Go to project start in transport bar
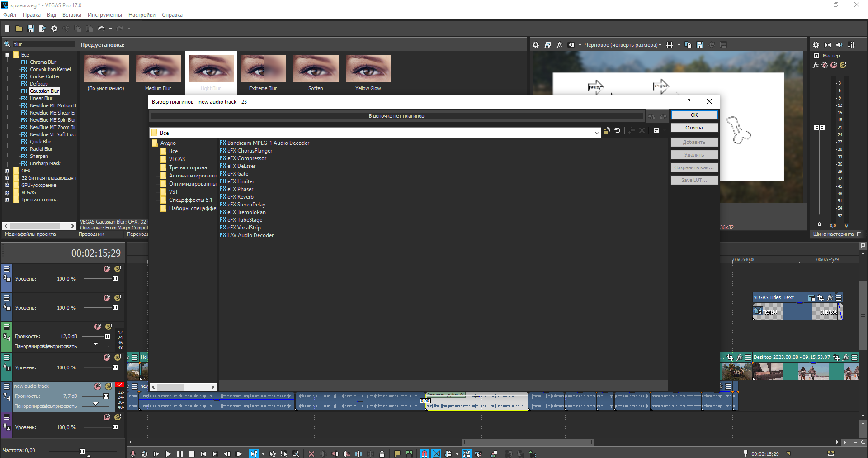 (x=203, y=453)
